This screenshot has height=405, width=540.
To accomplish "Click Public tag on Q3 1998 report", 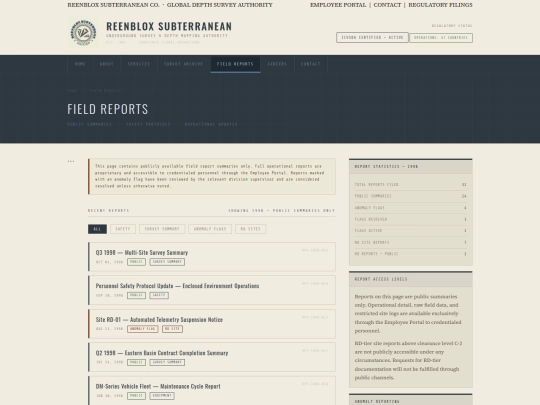I will click(136, 262).
